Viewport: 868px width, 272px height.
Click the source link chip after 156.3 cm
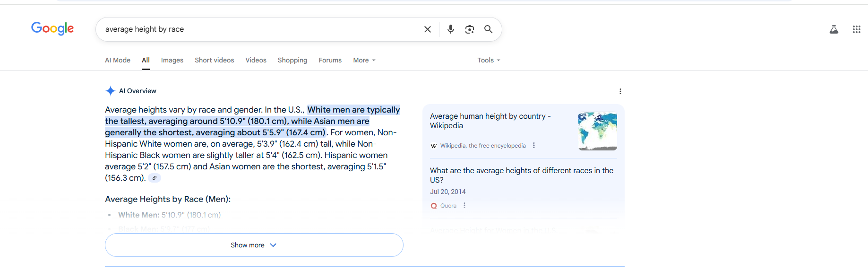[x=155, y=178]
